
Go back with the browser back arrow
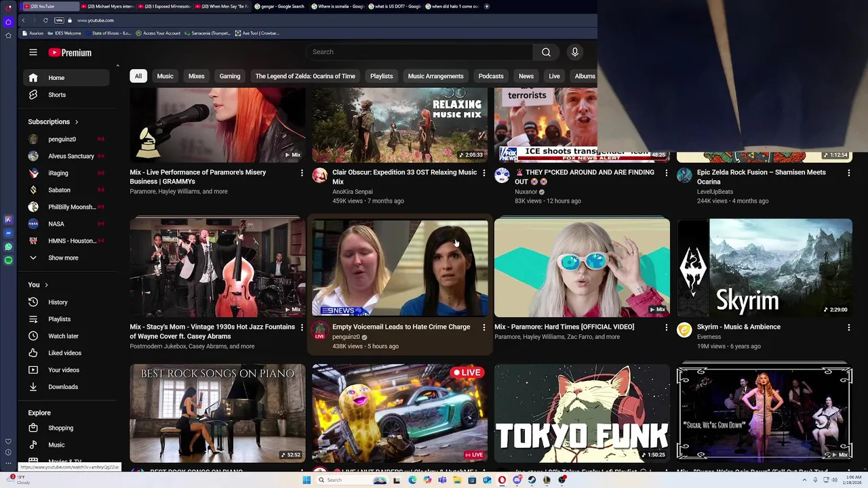pyautogui.click(x=23, y=20)
